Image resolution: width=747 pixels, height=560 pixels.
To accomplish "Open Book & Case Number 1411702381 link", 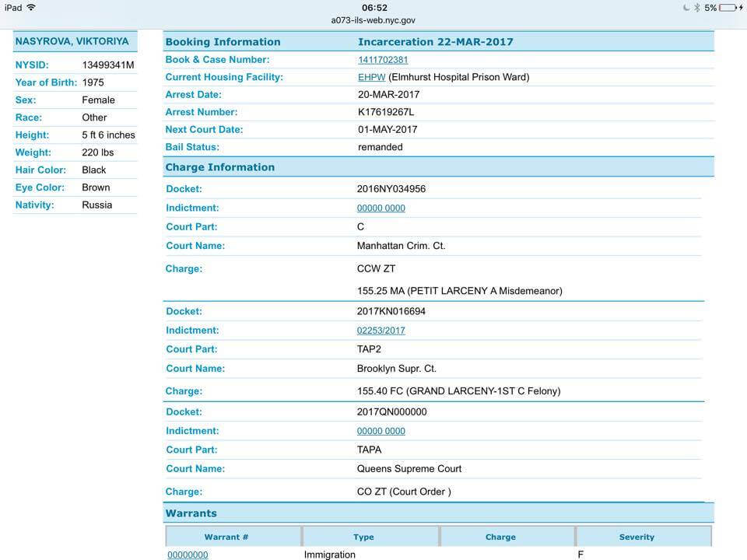I will point(383,60).
